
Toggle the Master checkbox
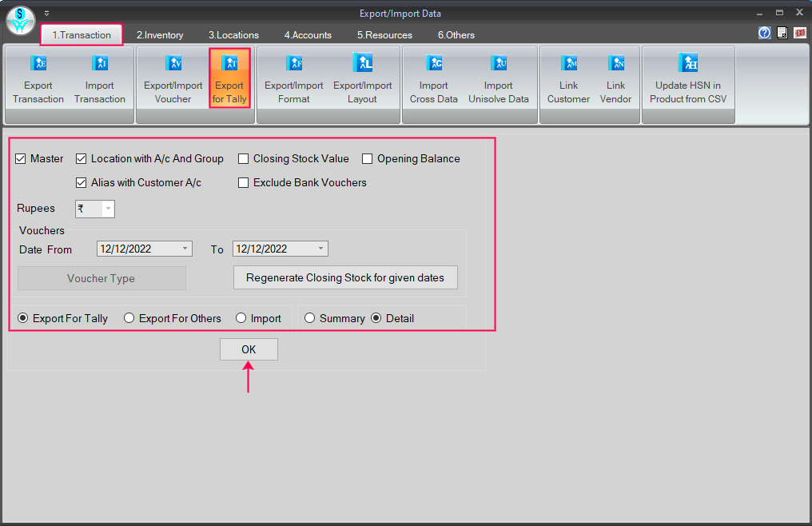tap(20, 158)
